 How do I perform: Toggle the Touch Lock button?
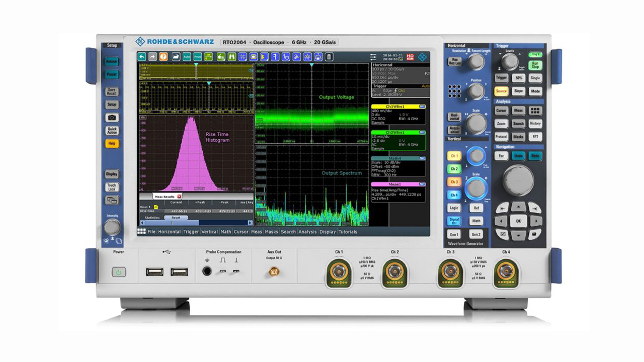coord(112,187)
